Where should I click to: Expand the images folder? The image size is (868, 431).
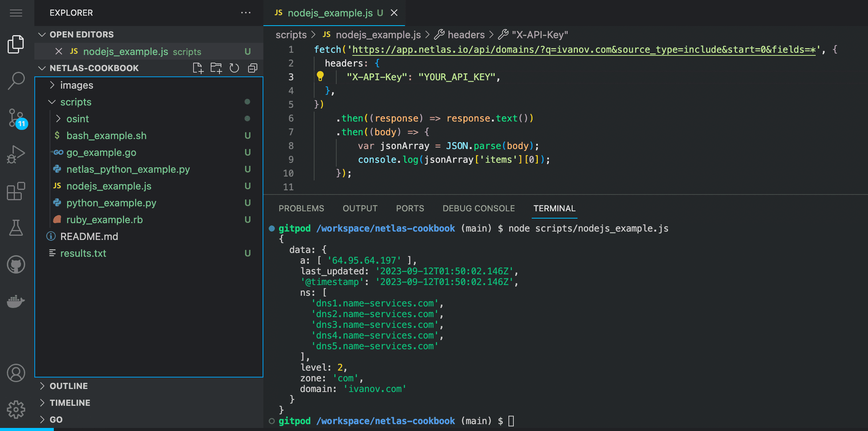tap(76, 85)
